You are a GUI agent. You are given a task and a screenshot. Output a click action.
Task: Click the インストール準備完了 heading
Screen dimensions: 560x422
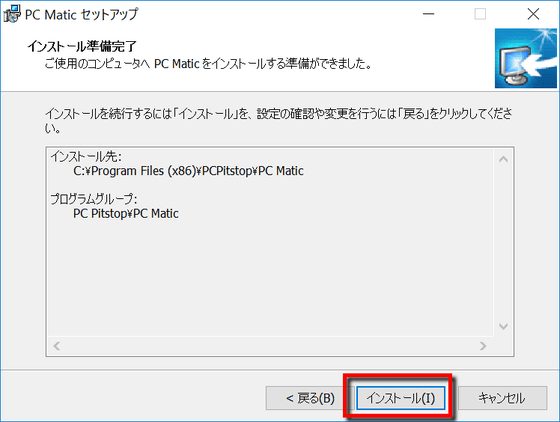coord(82,46)
